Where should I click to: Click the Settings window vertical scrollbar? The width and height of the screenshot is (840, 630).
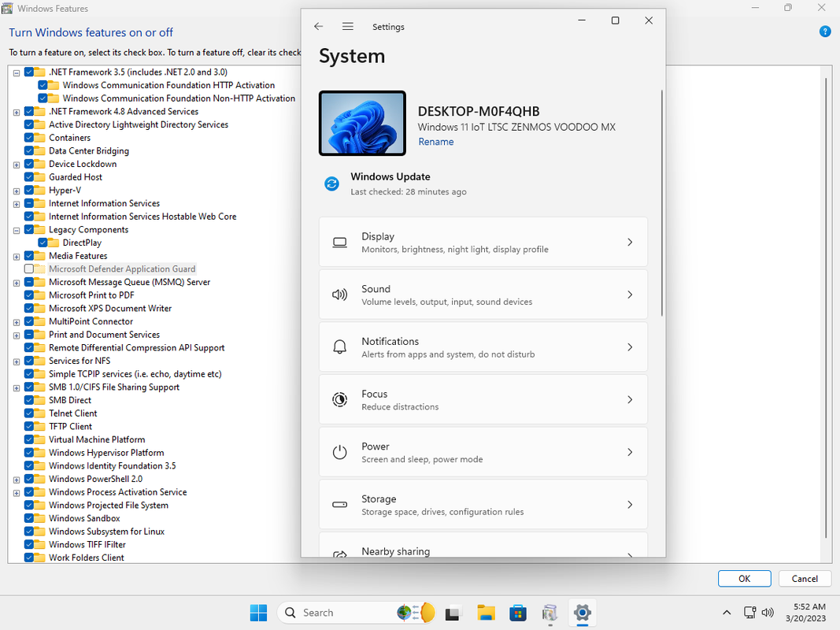(662, 203)
